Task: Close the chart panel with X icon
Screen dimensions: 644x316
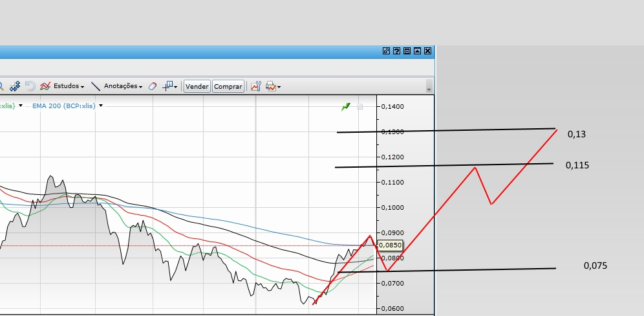Action: [x=427, y=51]
